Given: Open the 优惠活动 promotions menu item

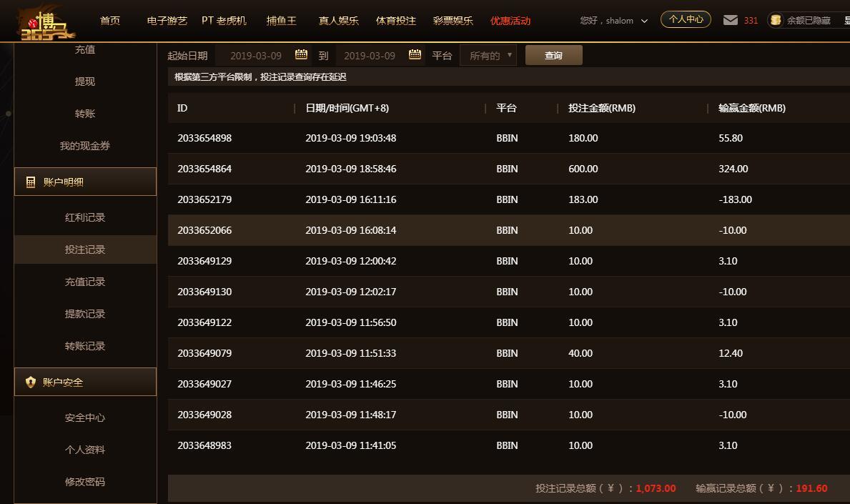Looking at the screenshot, I should point(510,21).
